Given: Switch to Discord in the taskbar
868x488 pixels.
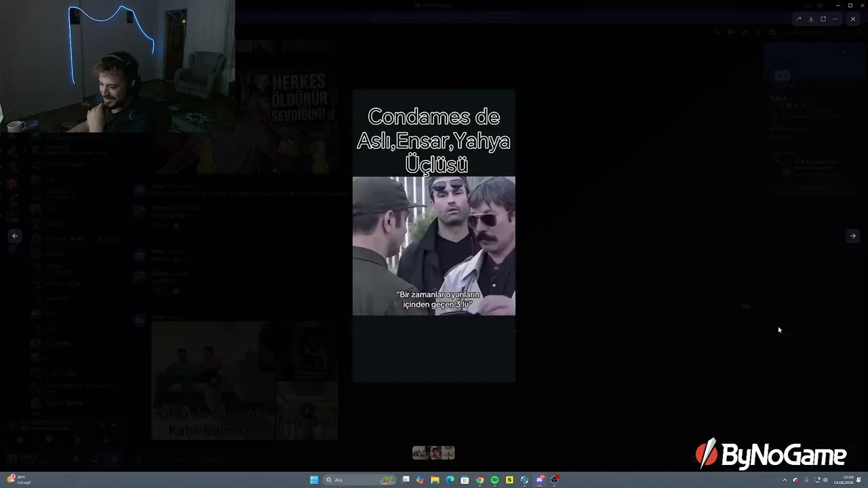Looking at the screenshot, I should tap(540, 480).
